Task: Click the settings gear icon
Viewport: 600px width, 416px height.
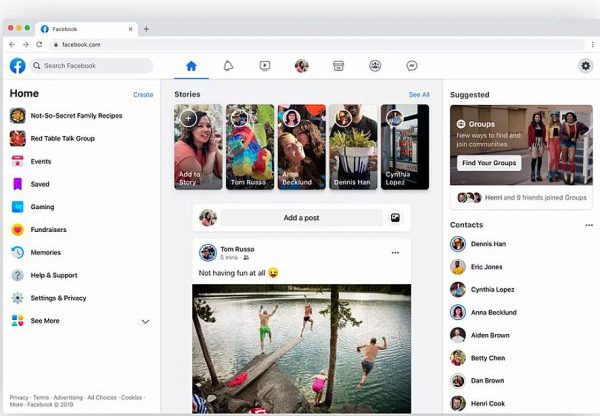Action: click(x=585, y=66)
